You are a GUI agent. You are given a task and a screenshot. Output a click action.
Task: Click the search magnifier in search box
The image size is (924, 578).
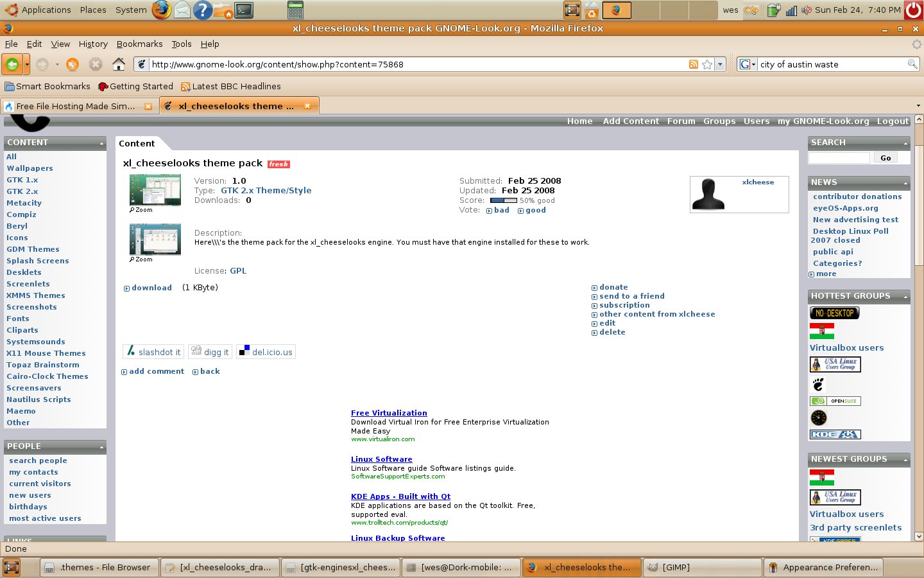coord(912,64)
